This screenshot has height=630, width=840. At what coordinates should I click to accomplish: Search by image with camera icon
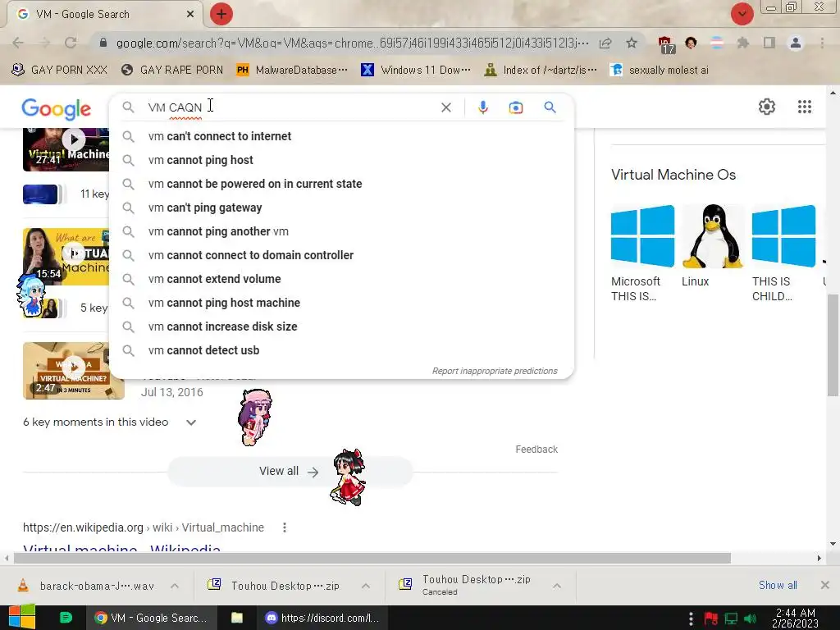[x=515, y=107]
